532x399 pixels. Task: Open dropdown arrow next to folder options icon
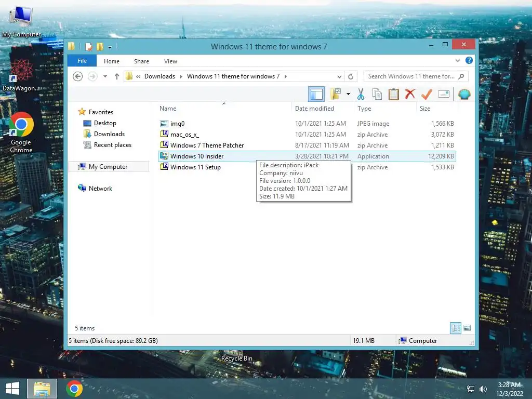[348, 94]
